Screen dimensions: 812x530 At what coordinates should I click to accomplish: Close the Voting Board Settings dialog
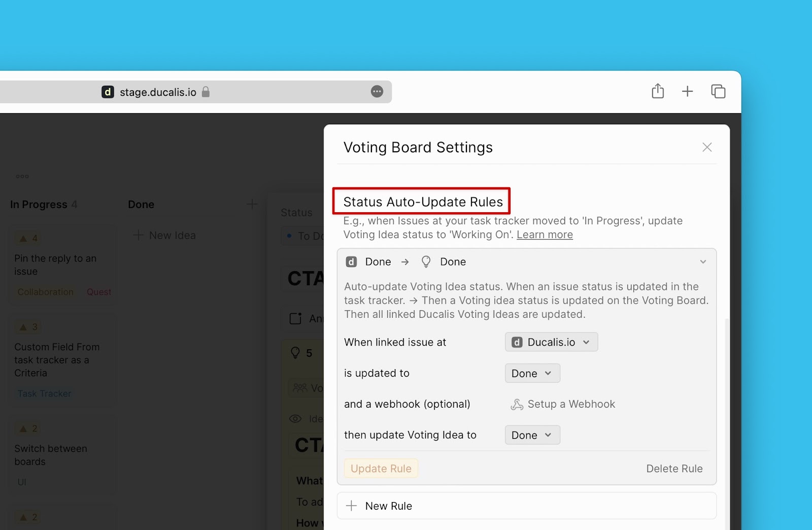[707, 147]
